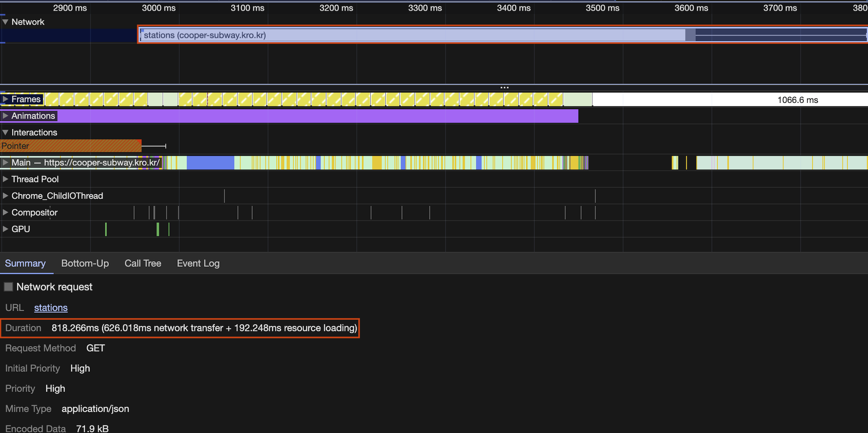The width and height of the screenshot is (868, 433).
Task: Click the 3500 ms ruler label
Action: coord(602,8)
